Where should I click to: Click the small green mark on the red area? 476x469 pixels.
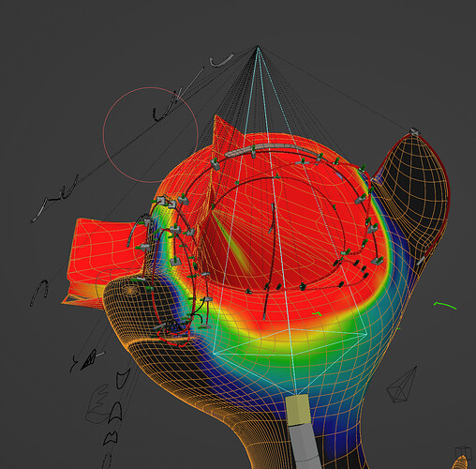tap(317, 313)
